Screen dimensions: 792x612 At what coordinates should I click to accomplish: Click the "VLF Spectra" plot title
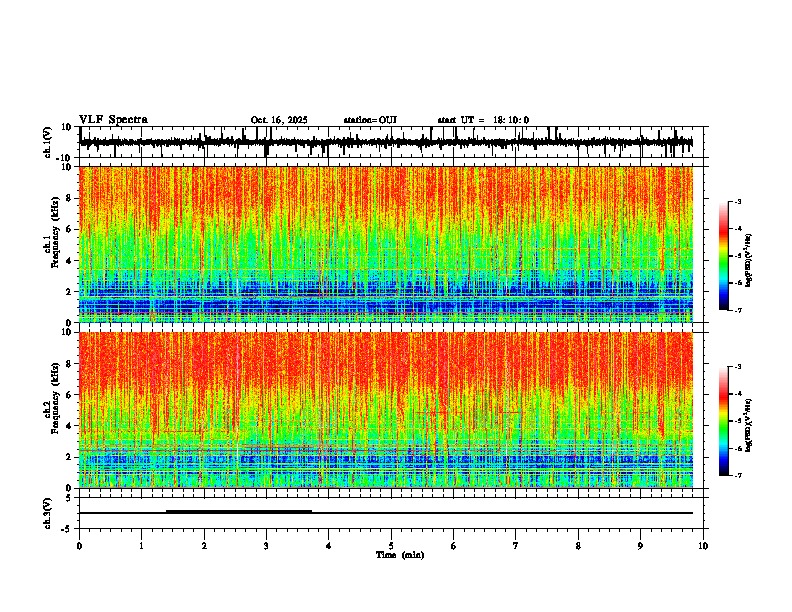[x=113, y=120]
